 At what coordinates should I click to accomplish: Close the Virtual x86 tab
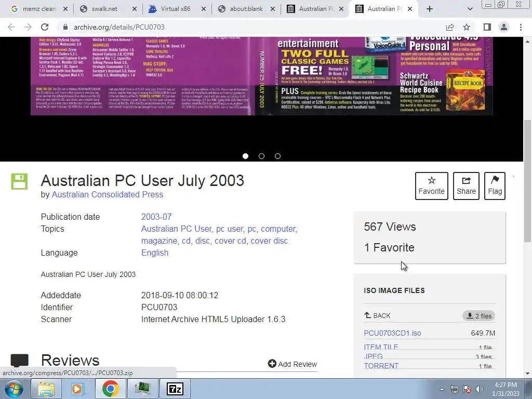tap(204, 9)
